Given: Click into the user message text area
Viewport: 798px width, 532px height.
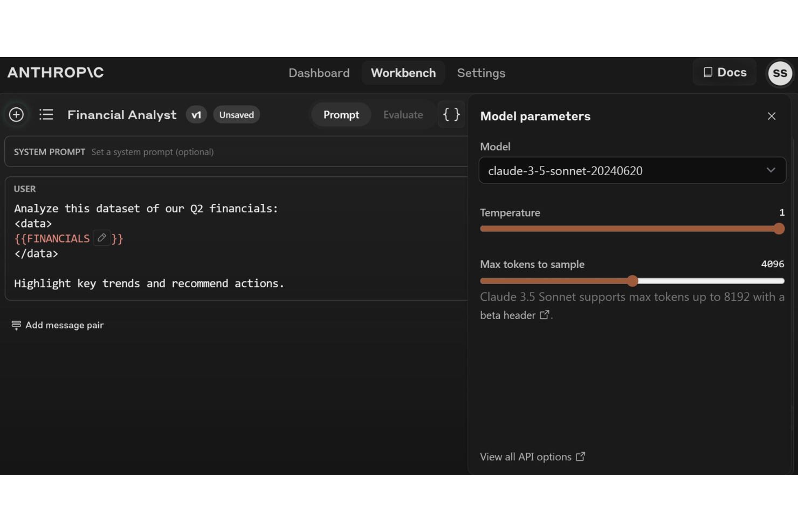Looking at the screenshot, I should pyautogui.click(x=236, y=246).
